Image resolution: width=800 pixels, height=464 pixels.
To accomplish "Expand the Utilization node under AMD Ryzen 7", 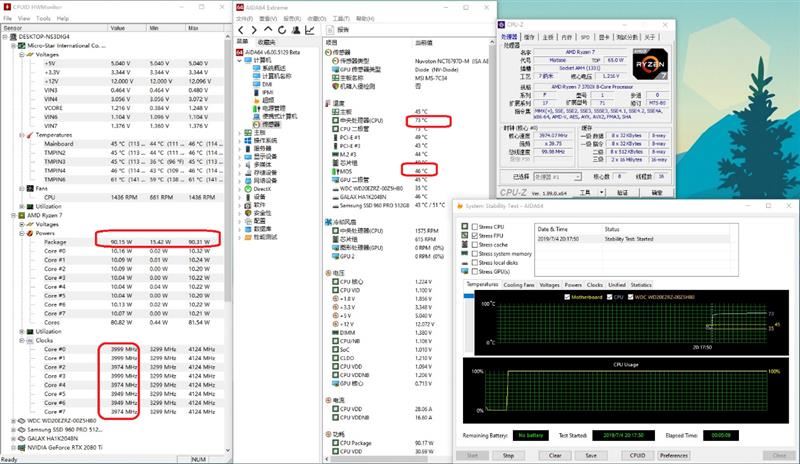I will [22, 331].
